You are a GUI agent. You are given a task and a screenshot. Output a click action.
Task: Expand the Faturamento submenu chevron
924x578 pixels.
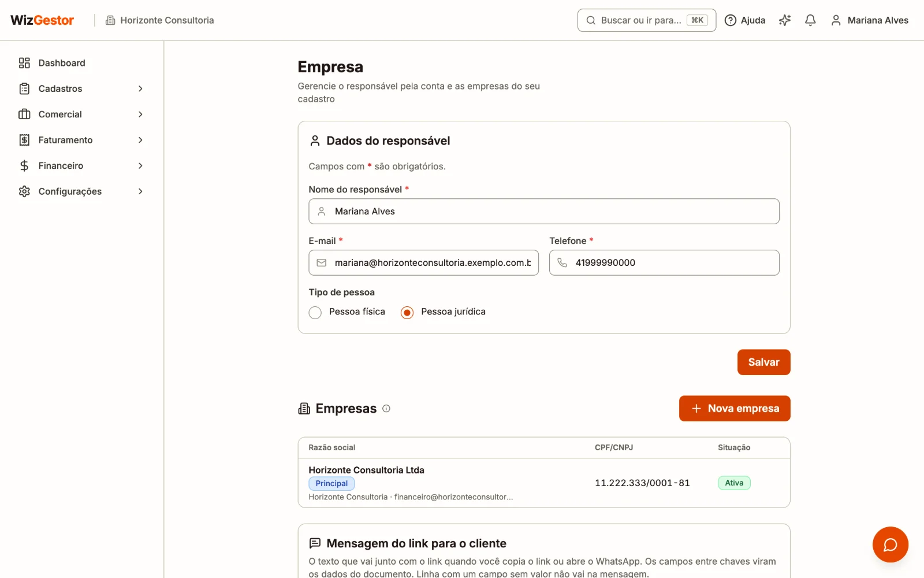[140, 140]
